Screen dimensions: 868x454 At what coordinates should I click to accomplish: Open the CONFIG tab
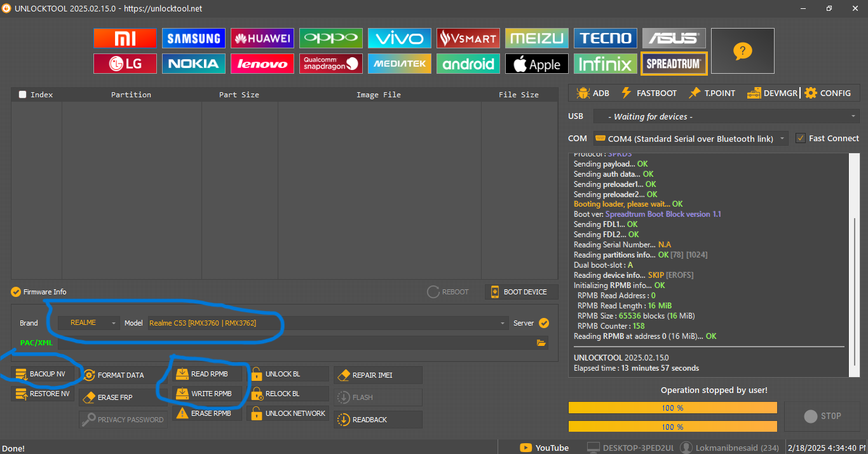827,93
